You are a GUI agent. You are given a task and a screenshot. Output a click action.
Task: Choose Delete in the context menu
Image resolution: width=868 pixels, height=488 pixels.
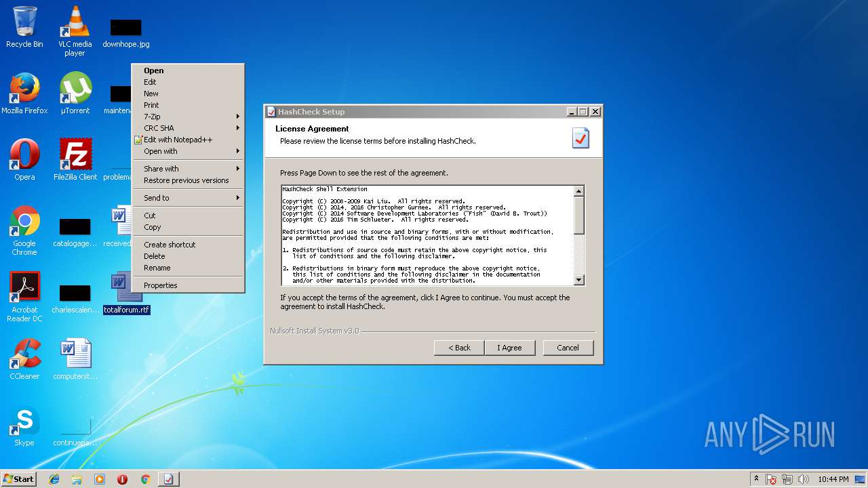[x=188, y=256]
